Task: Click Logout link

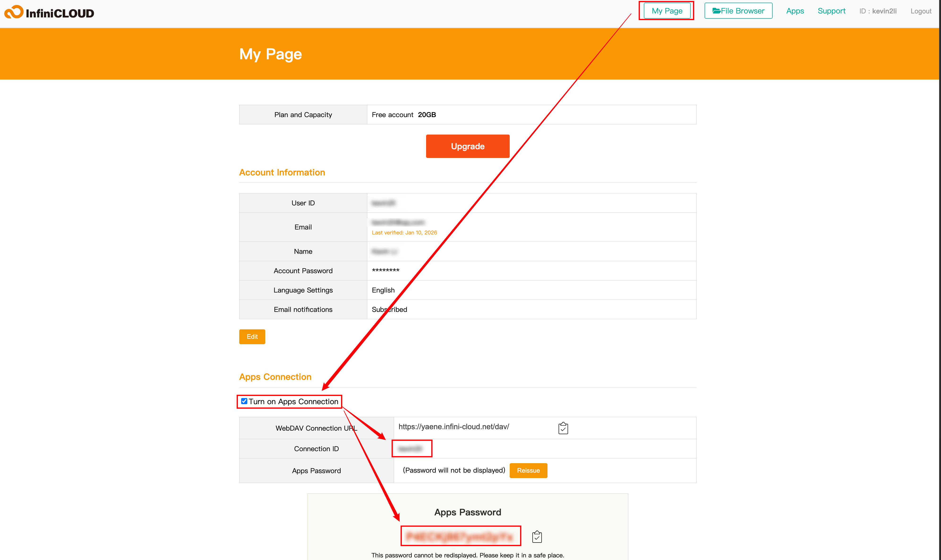Action: click(920, 11)
